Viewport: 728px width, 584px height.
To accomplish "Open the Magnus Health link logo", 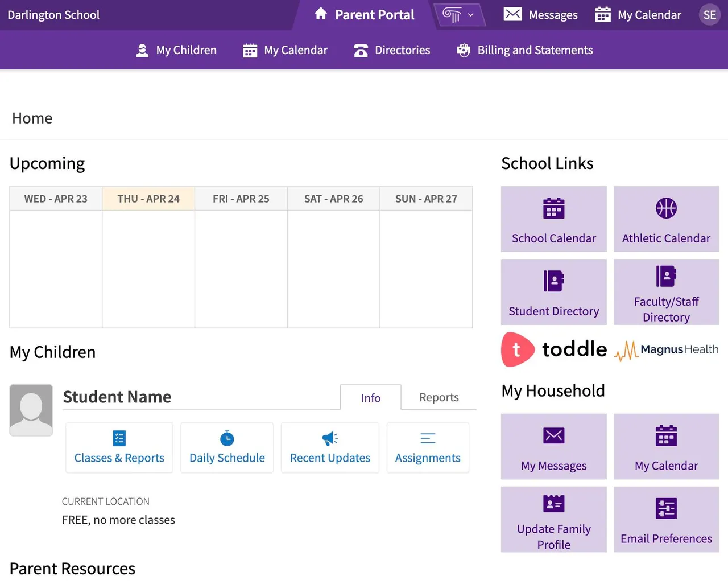I will point(667,350).
